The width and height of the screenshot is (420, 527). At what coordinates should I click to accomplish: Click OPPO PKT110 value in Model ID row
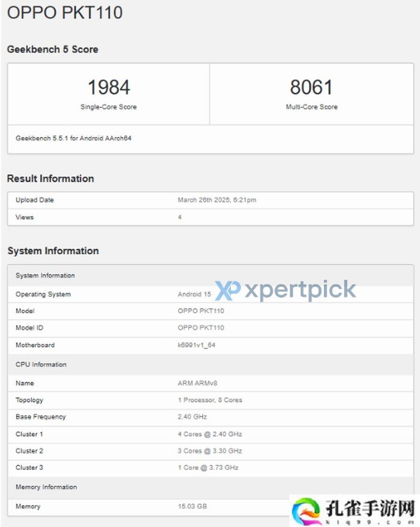(201, 328)
